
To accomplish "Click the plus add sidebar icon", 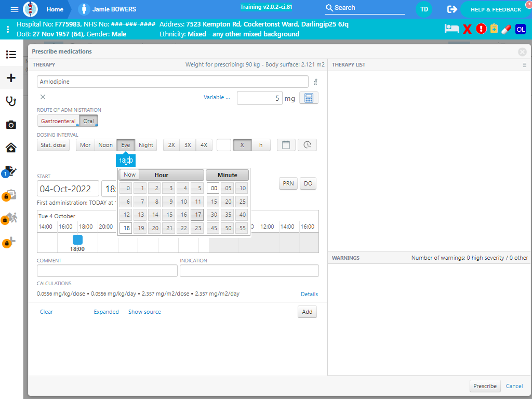I will (11, 78).
